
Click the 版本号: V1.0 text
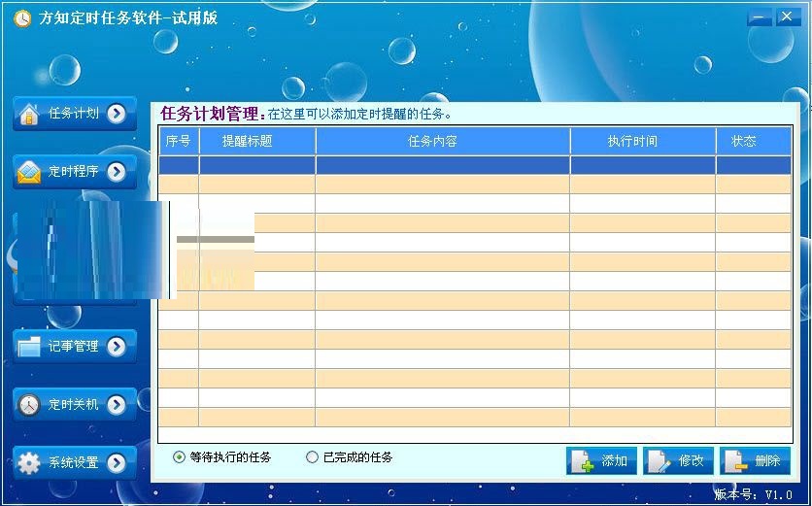point(754,494)
